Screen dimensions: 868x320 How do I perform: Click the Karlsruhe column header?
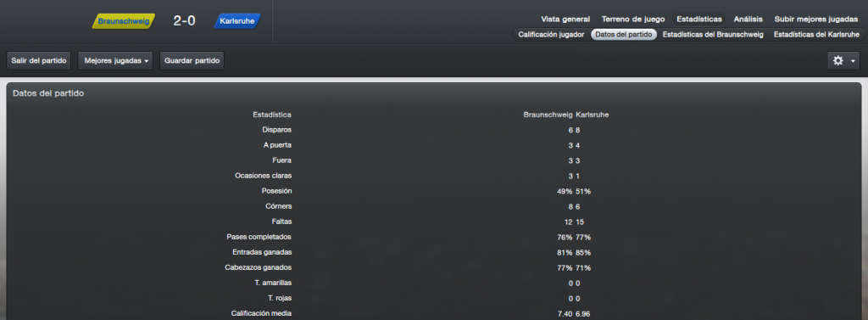click(x=593, y=115)
